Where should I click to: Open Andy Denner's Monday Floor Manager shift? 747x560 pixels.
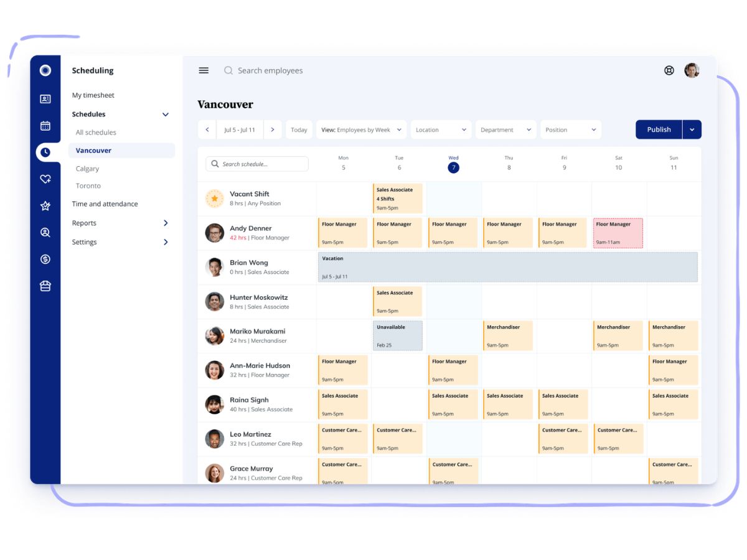[342, 233]
